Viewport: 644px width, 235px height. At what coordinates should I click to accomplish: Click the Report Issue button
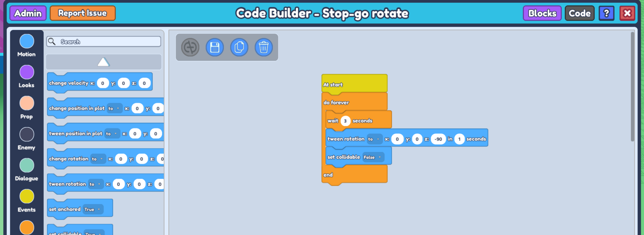point(83,13)
